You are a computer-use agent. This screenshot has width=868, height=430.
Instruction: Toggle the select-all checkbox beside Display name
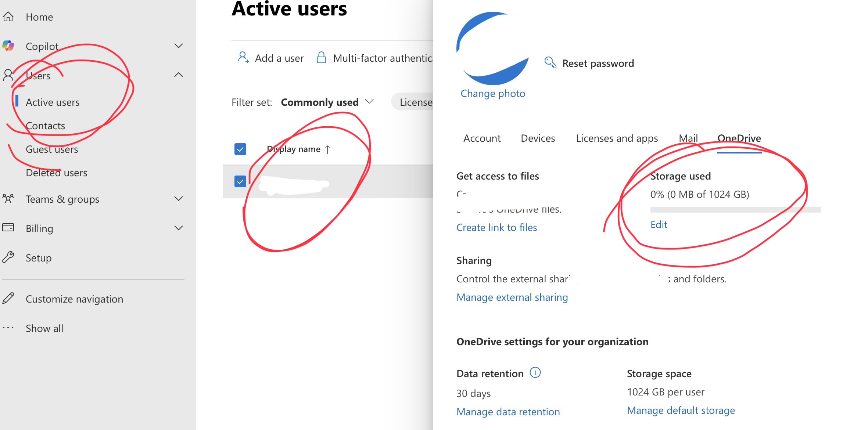click(x=240, y=149)
